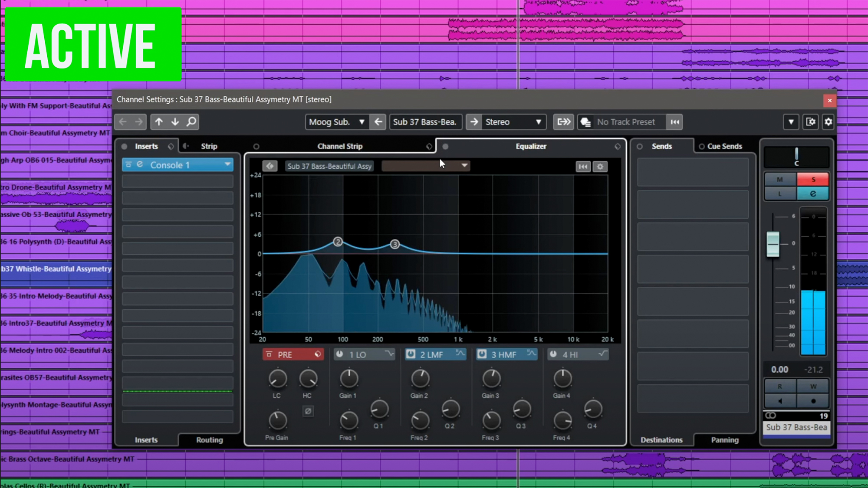The height and width of the screenshot is (488, 868).
Task: Mute the Sub 37 Bass channel
Action: [x=780, y=179]
